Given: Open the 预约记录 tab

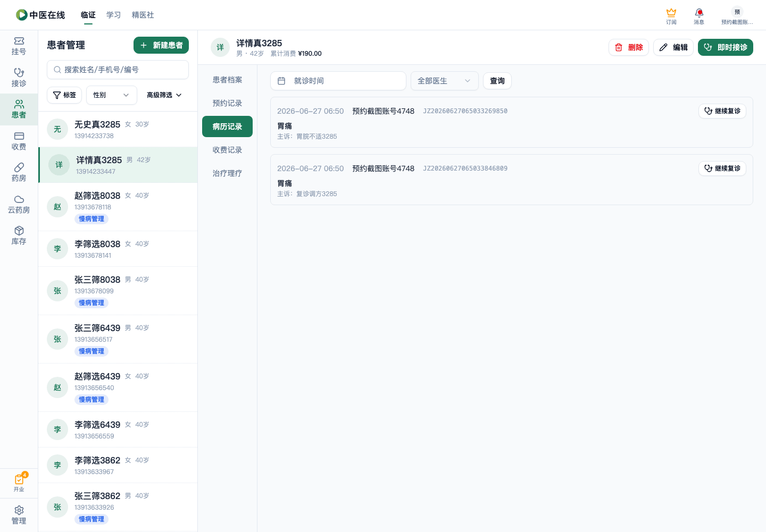Looking at the screenshot, I should click(x=227, y=103).
